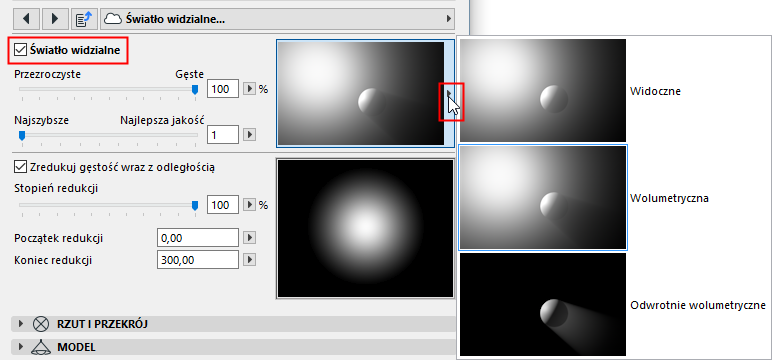Viewport: 772px width, 360px height.
Task: Click the RZUT I PRZEKRÓJ section icon
Action: click(x=41, y=324)
